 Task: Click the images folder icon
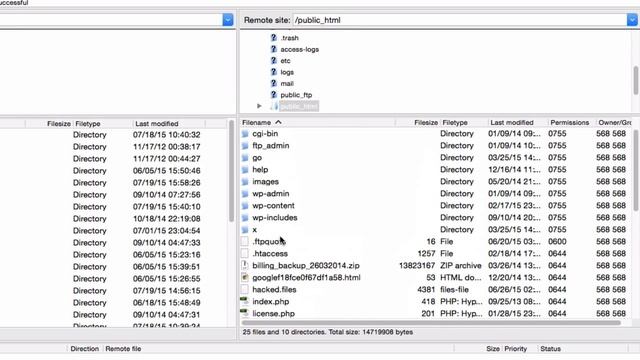tap(245, 182)
